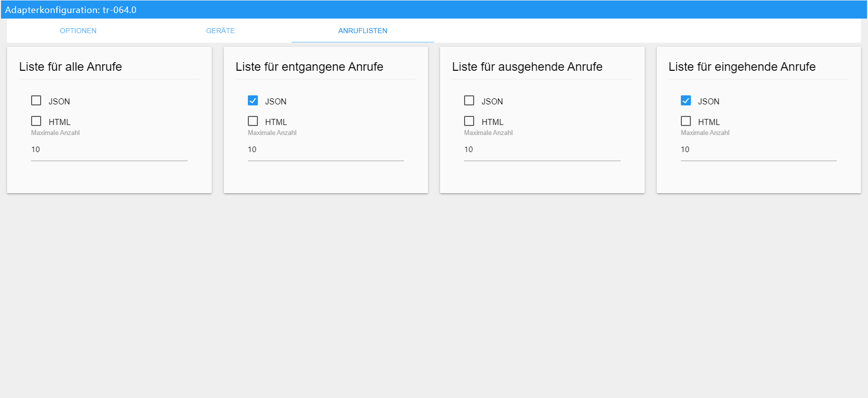Check HTML under eingehende Anrufe

686,121
